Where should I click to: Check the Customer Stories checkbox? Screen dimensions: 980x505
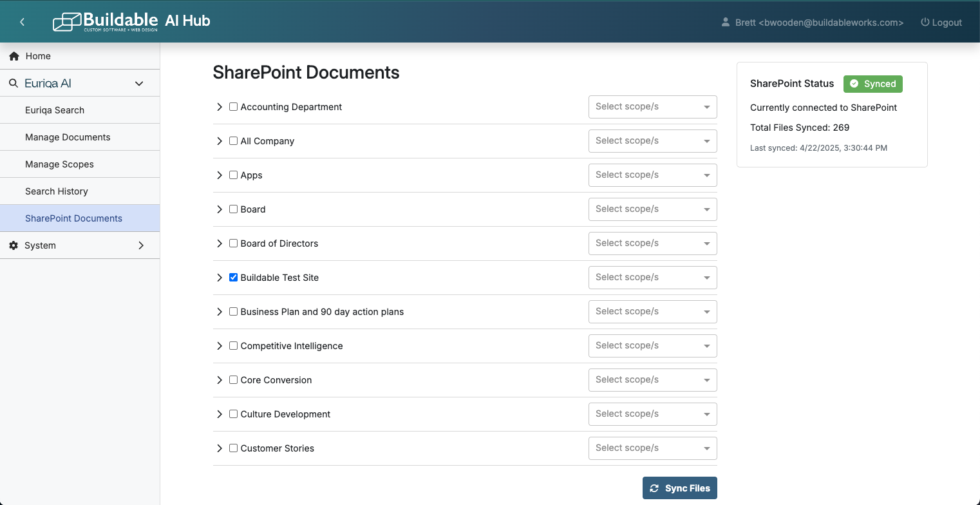[234, 448]
